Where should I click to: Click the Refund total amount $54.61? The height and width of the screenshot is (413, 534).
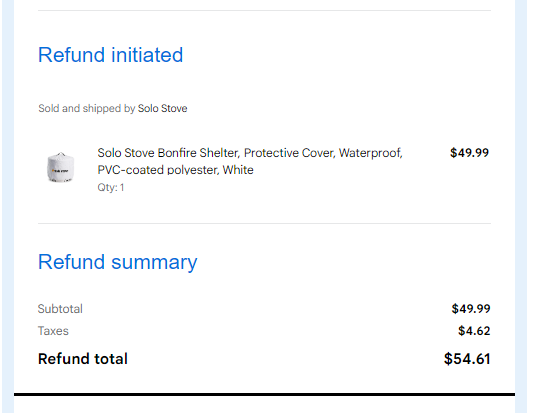click(x=467, y=359)
